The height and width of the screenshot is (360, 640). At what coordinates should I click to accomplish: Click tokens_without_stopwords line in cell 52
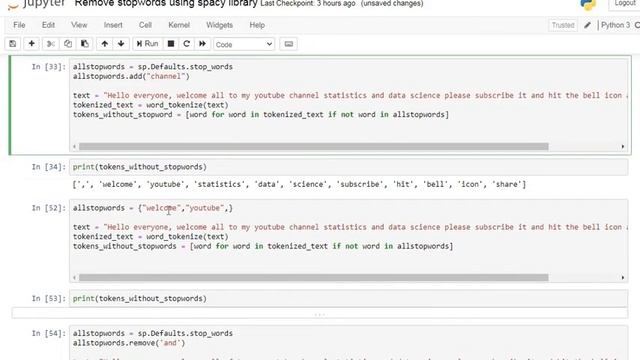(263, 247)
